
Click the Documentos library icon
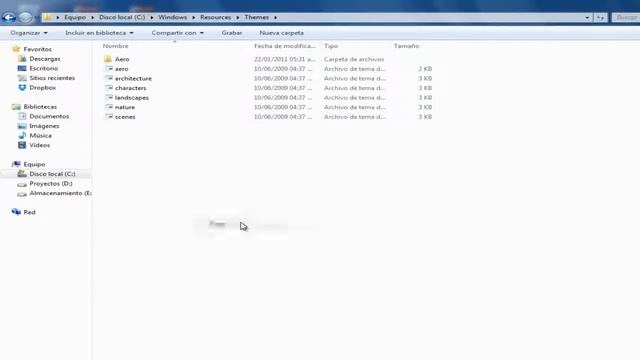(22, 116)
